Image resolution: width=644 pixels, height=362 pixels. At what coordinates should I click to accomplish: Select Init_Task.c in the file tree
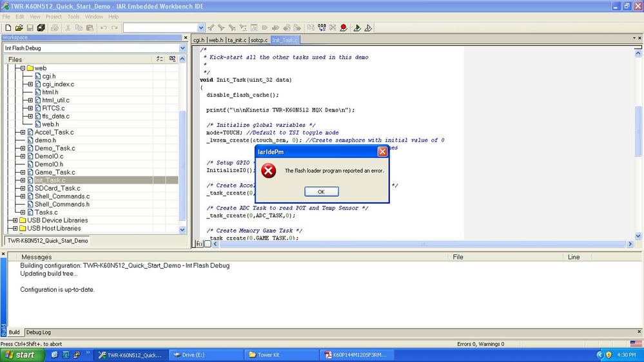click(50, 180)
